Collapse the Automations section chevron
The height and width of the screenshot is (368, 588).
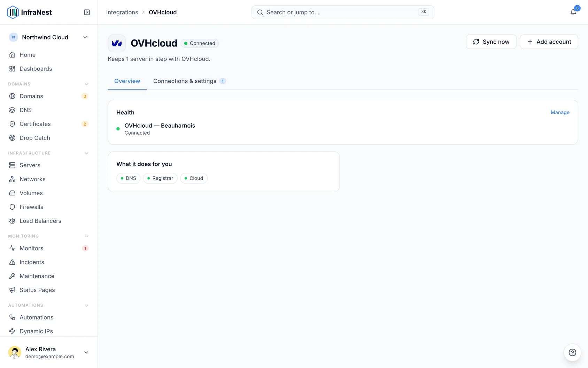(x=87, y=305)
